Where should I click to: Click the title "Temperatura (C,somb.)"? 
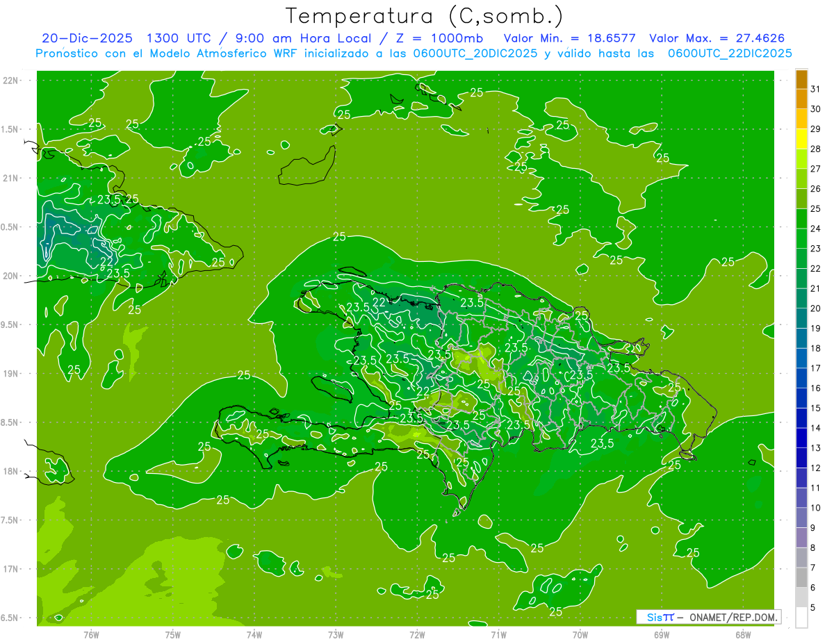pyautogui.click(x=425, y=16)
